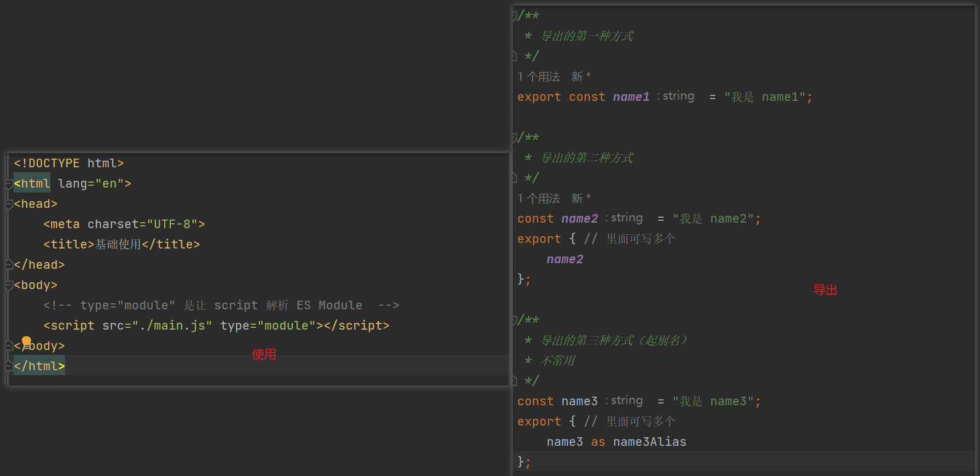Click the name3Alias alias identifier
Image resolution: width=980 pixels, height=476 pixels.
(x=650, y=442)
